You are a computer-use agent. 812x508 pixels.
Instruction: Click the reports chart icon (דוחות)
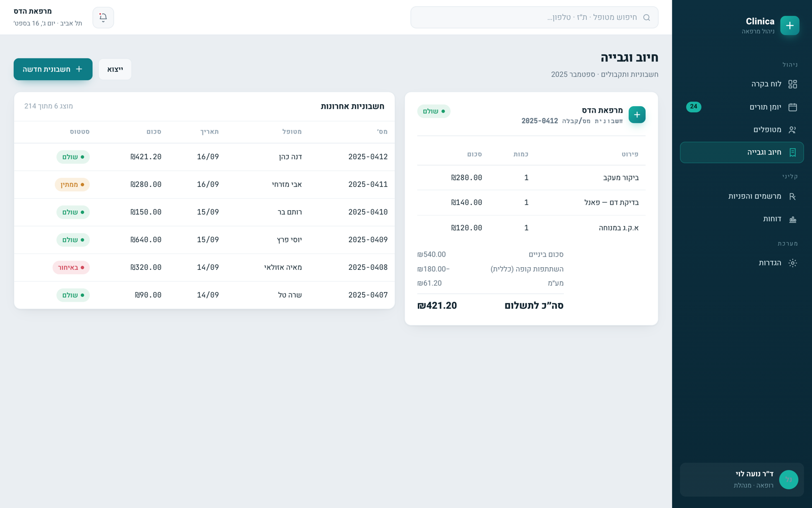click(x=793, y=219)
